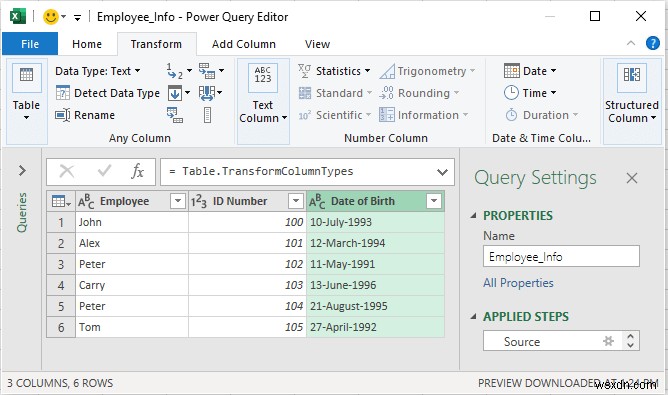Screen dimensions: 668x395
Task: Collapse the ribbon with the caret icon
Action: tap(631, 43)
